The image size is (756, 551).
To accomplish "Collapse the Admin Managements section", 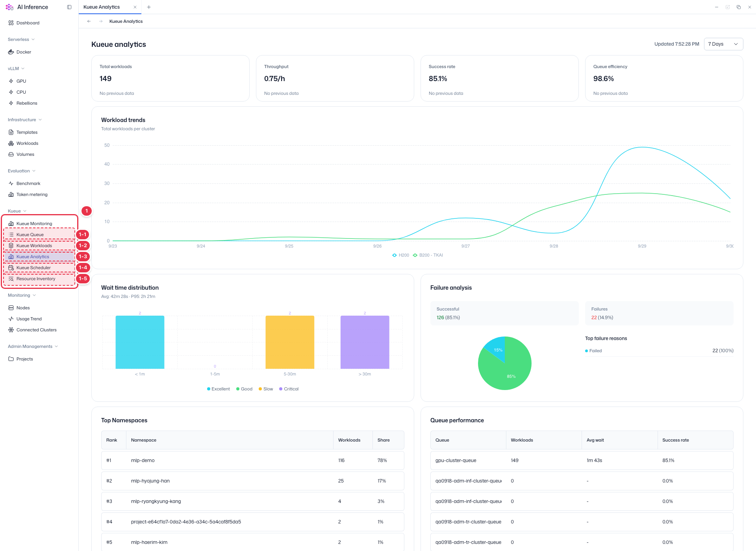I will tap(33, 346).
